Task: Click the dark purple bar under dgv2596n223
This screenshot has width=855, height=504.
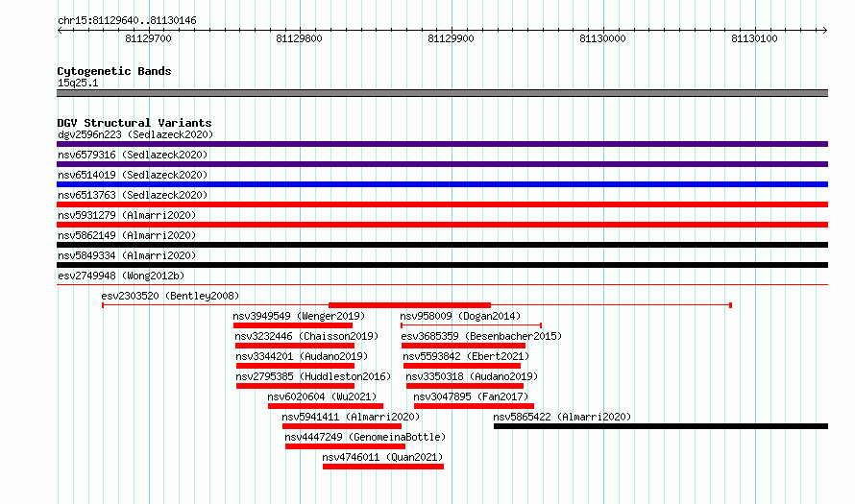Action: pyautogui.click(x=442, y=144)
